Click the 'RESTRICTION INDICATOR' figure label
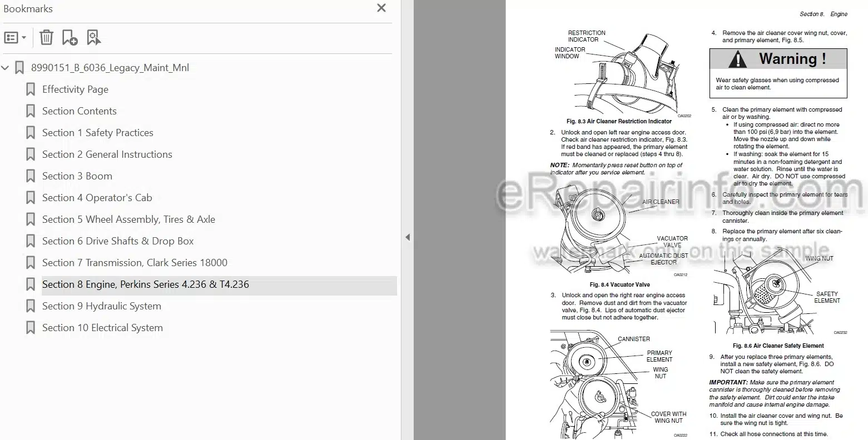The width and height of the screenshot is (868, 440). 587,36
